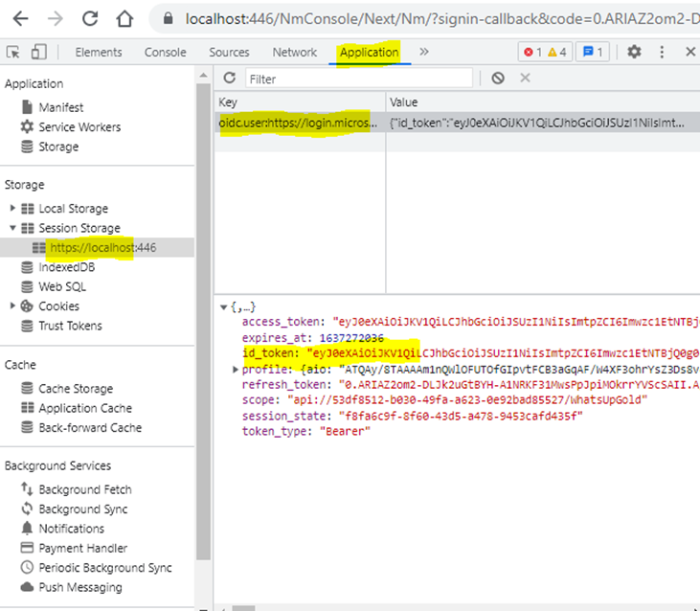Open Trust Tokens in the sidebar
The height and width of the screenshot is (611, 700).
tap(70, 326)
